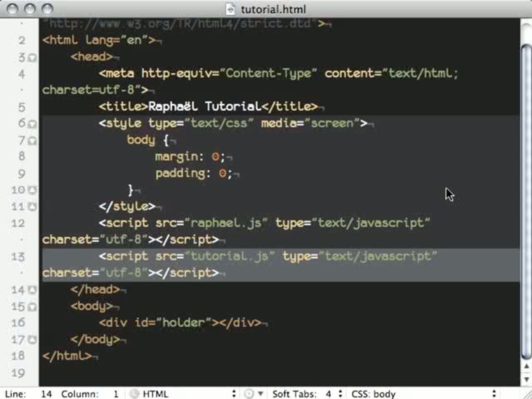Collapse the style block fold on line 6
Viewport: 532px width, 399px height.
click(32, 124)
